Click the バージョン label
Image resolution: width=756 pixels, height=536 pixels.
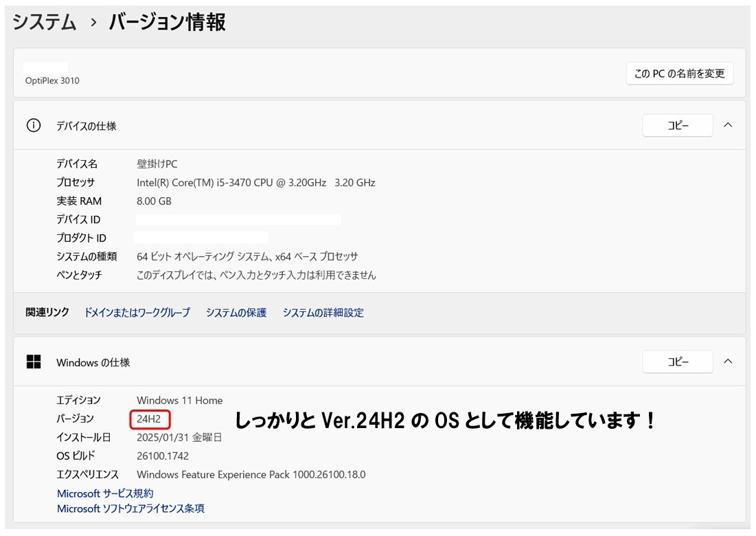pos(75,418)
